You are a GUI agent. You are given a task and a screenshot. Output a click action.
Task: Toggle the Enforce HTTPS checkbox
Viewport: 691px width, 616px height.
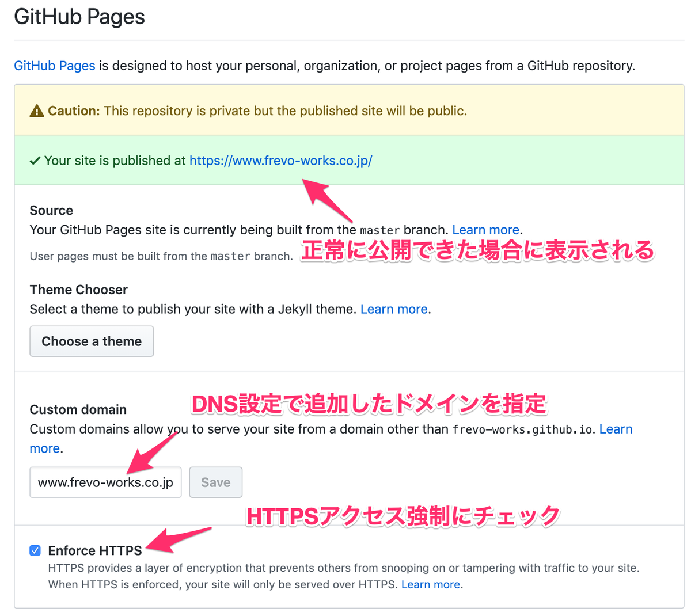35,550
